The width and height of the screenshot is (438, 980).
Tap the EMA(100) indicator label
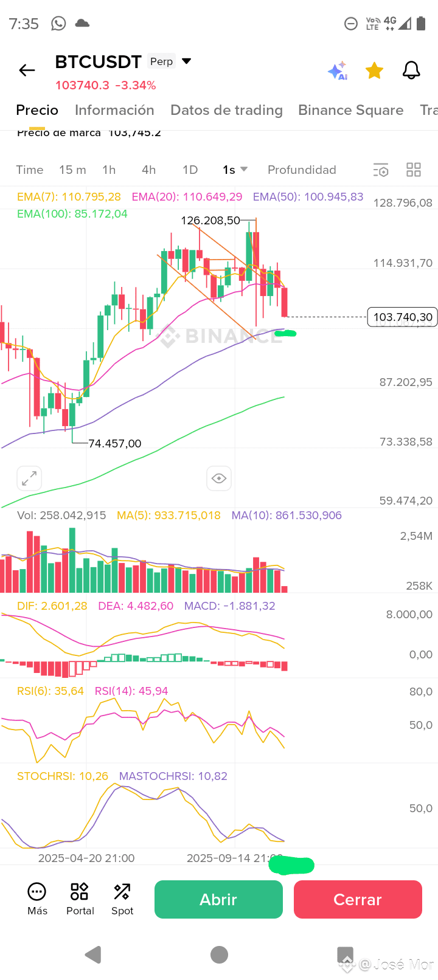pos(72,214)
